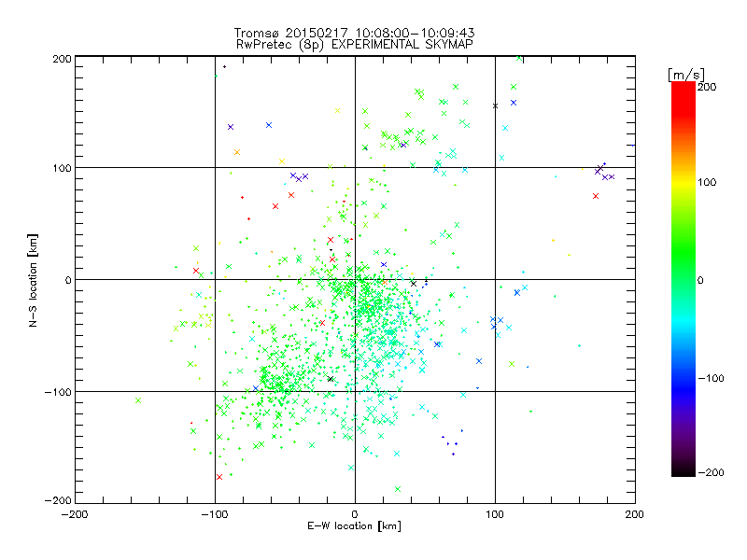The width and height of the screenshot is (747, 560).
Task: Click the N-S axis tick label "-100"
Action: 58,392
